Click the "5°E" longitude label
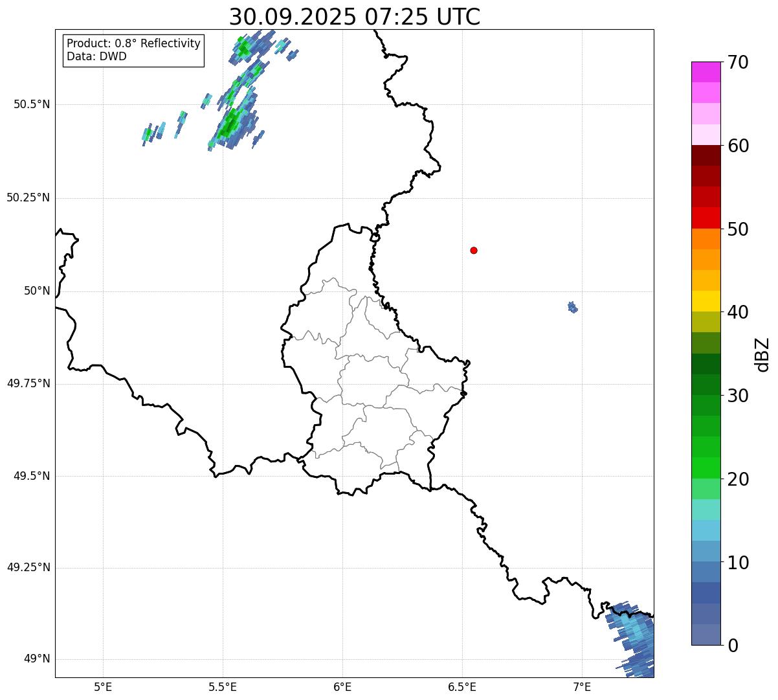This screenshot has width=778, height=700. (103, 686)
